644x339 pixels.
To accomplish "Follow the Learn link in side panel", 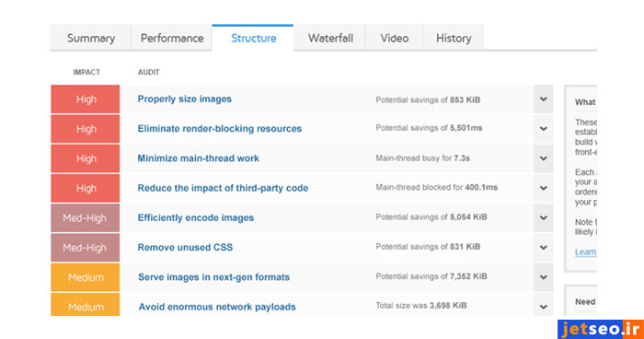I will click(x=585, y=251).
